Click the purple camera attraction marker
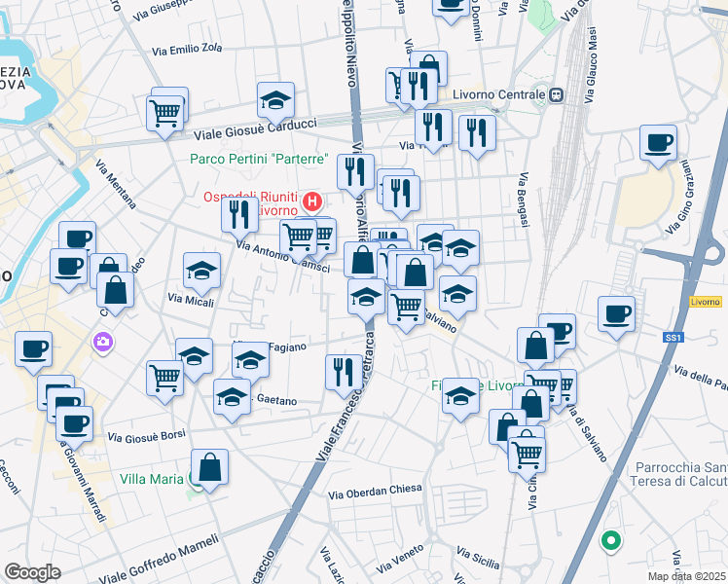 [x=103, y=343]
